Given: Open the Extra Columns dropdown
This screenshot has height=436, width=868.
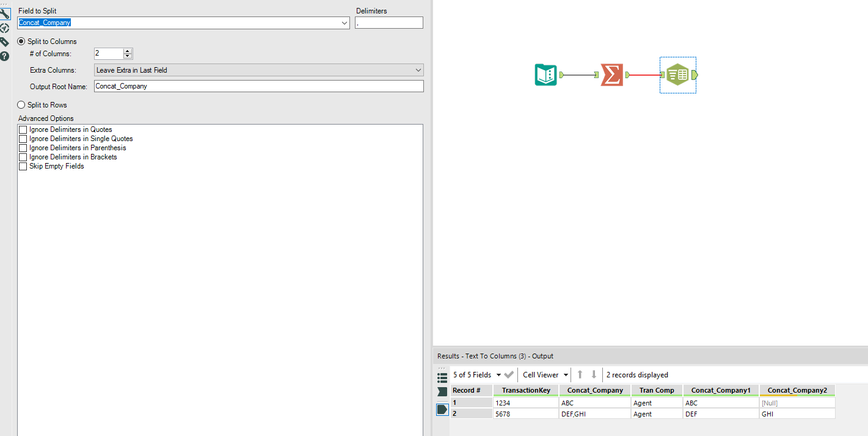Looking at the screenshot, I should (x=418, y=70).
